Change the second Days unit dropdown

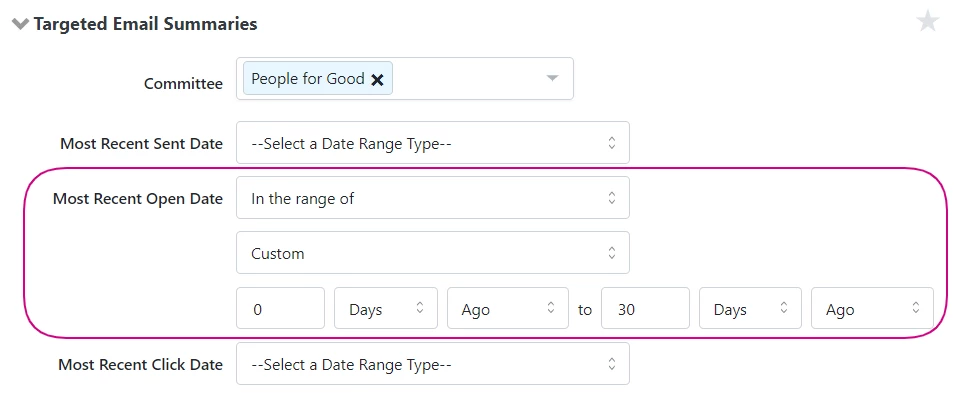point(750,309)
